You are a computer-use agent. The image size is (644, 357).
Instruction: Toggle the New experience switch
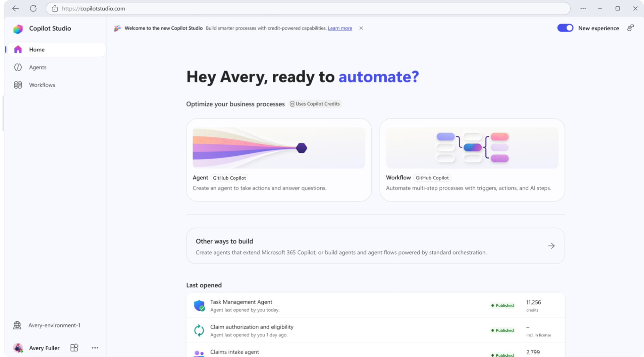(565, 28)
